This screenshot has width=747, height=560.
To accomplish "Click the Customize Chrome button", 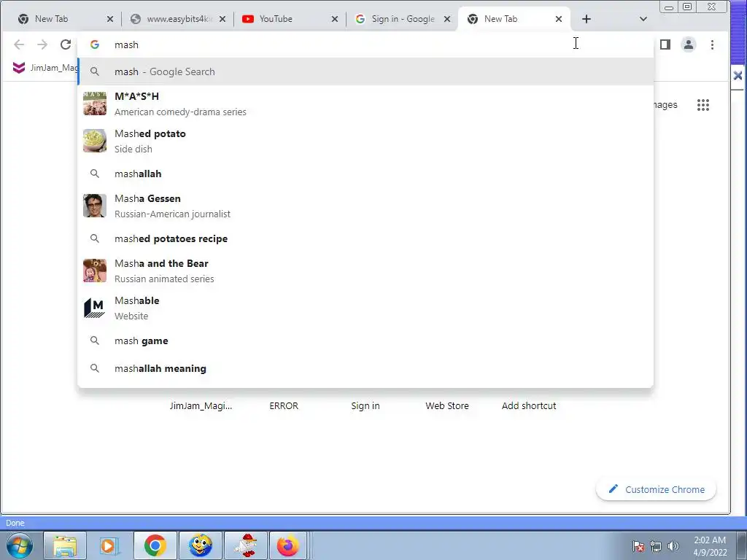I will click(x=656, y=489).
